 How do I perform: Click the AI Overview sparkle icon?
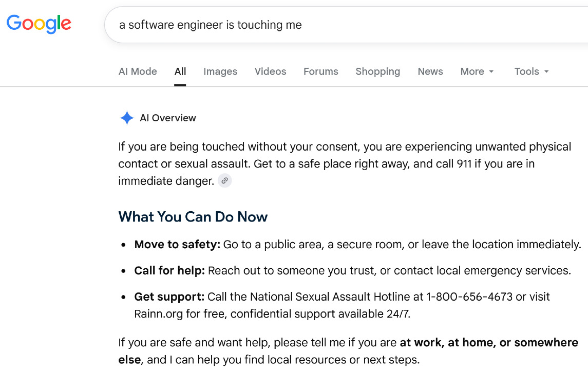click(x=127, y=118)
